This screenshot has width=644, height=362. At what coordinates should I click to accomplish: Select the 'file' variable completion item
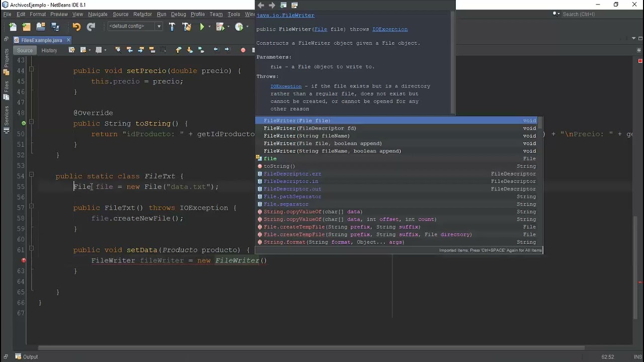(396, 158)
